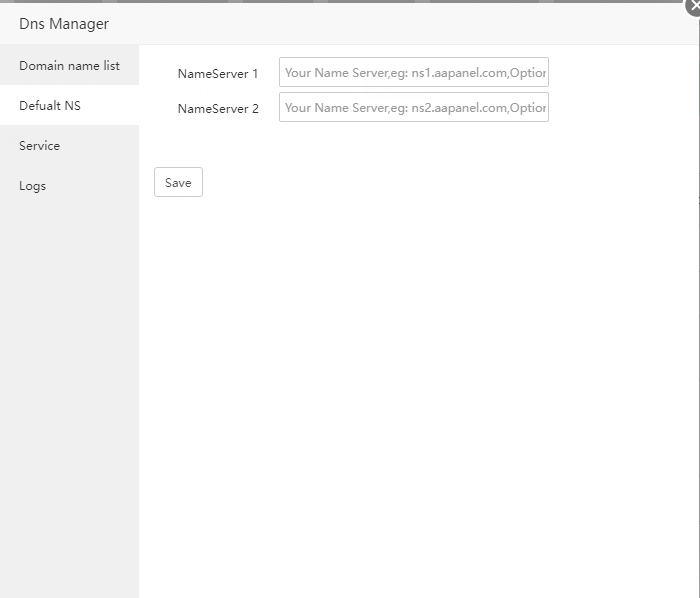Focus the NameServer 2 input field
The height and width of the screenshot is (598, 700).
point(413,107)
